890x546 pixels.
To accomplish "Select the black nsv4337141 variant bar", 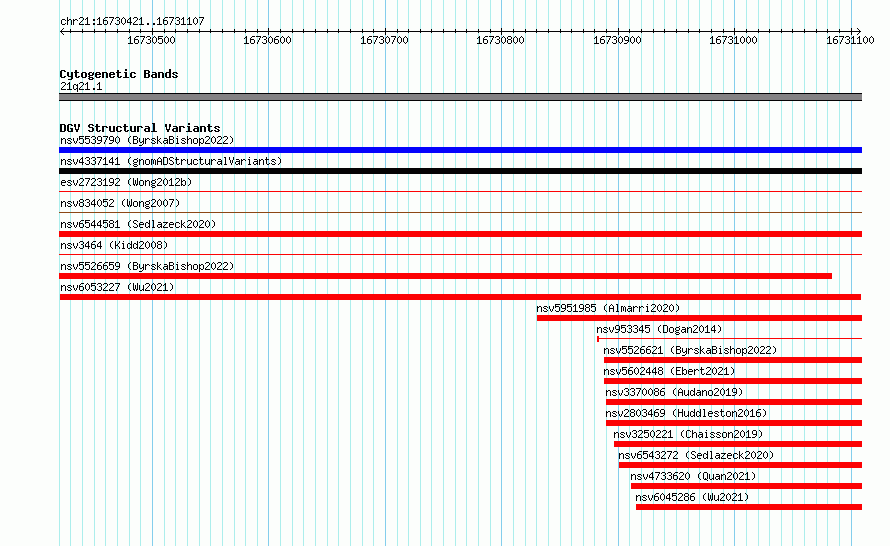I will [x=460, y=171].
